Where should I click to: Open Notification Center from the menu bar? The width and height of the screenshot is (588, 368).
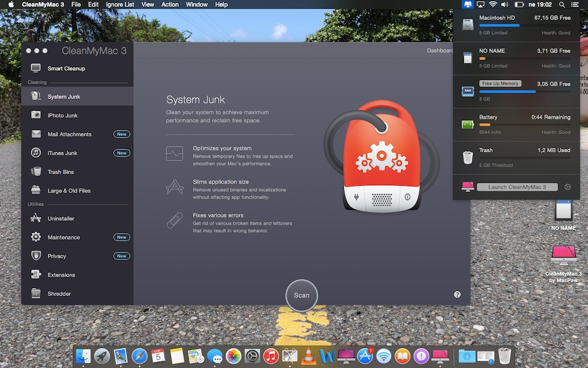click(574, 5)
